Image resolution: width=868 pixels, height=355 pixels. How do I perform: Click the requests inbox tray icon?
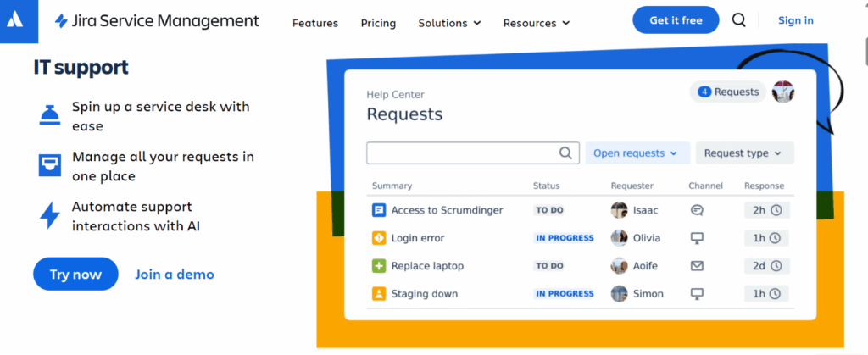click(50, 165)
